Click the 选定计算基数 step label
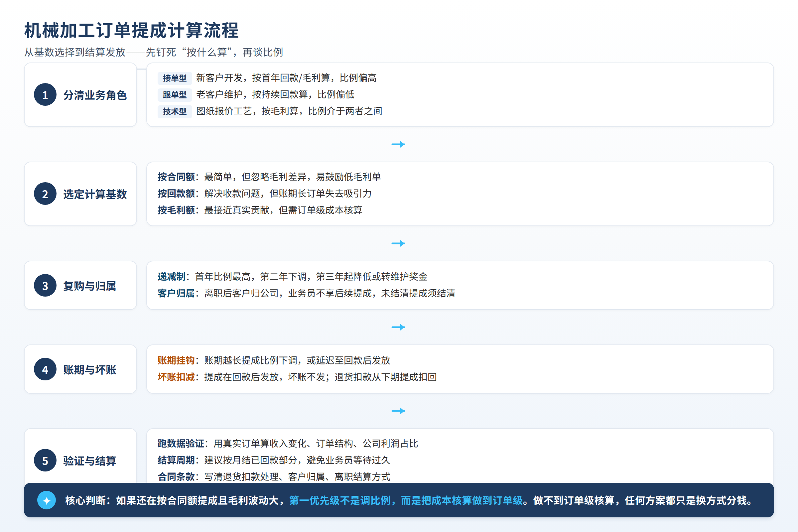Image resolution: width=798 pixels, height=532 pixels. 95,194
